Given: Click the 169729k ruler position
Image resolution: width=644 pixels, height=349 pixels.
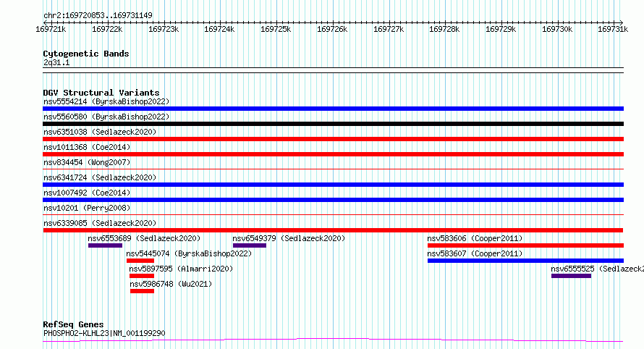Looking at the screenshot, I should click(501, 29).
